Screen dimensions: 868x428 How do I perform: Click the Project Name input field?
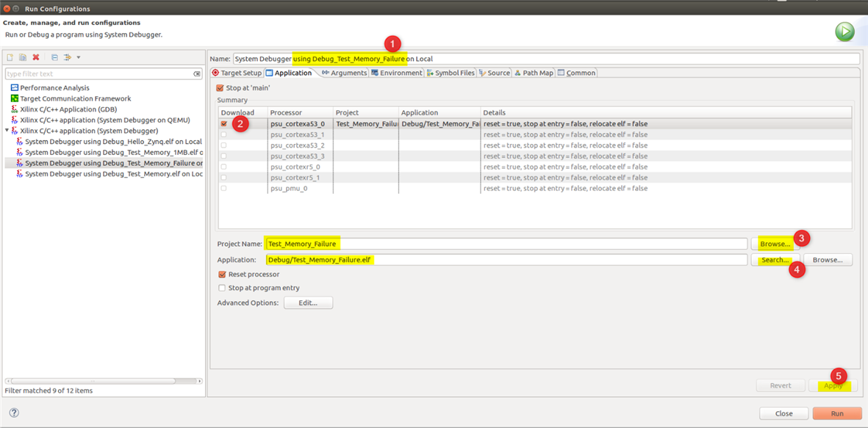(x=506, y=244)
